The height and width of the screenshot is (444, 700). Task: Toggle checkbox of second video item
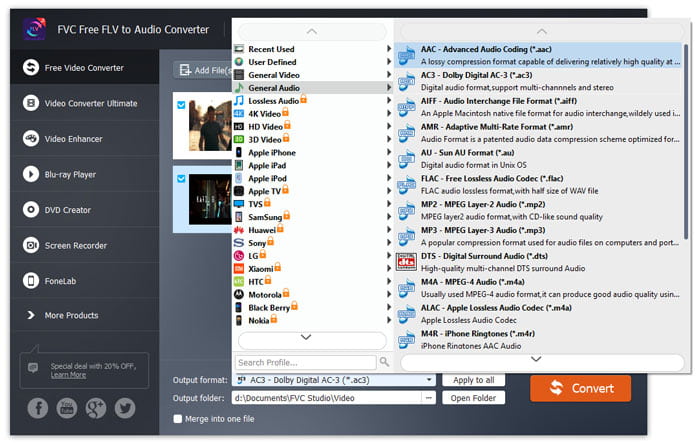coord(181,178)
